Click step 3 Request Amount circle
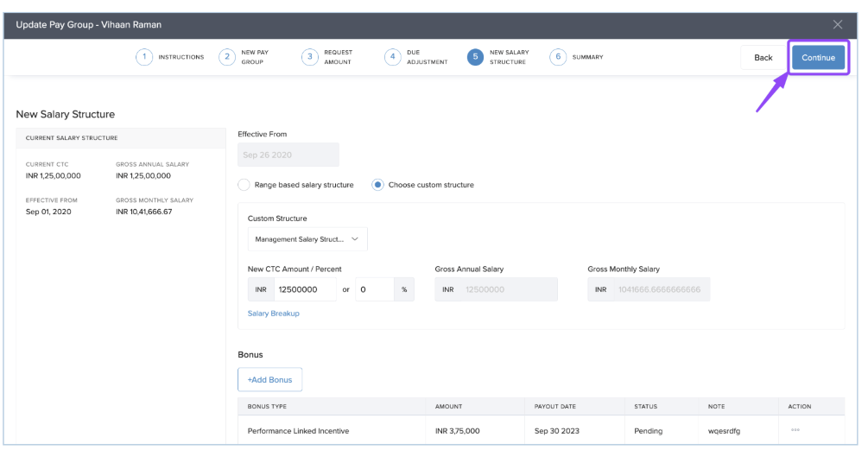 point(309,57)
